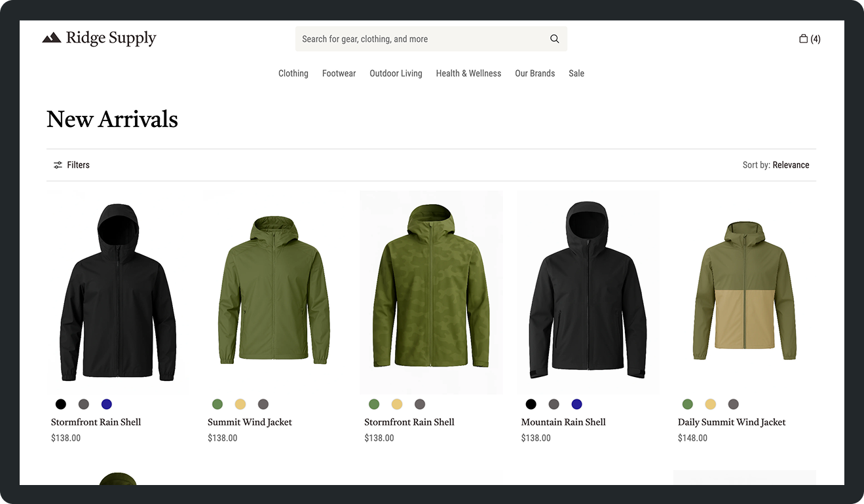This screenshot has width=864, height=504.
Task: Open the Mountain Rain Shell product title
Action: [563, 422]
